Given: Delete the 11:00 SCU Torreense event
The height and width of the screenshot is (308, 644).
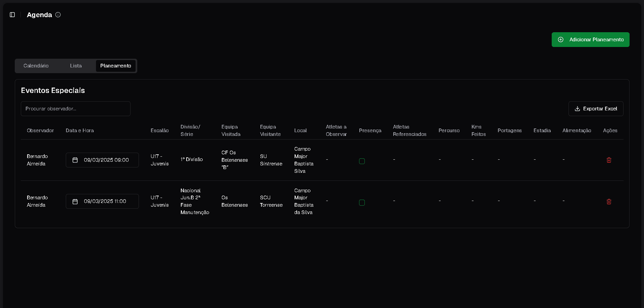Looking at the screenshot, I should [x=609, y=202].
